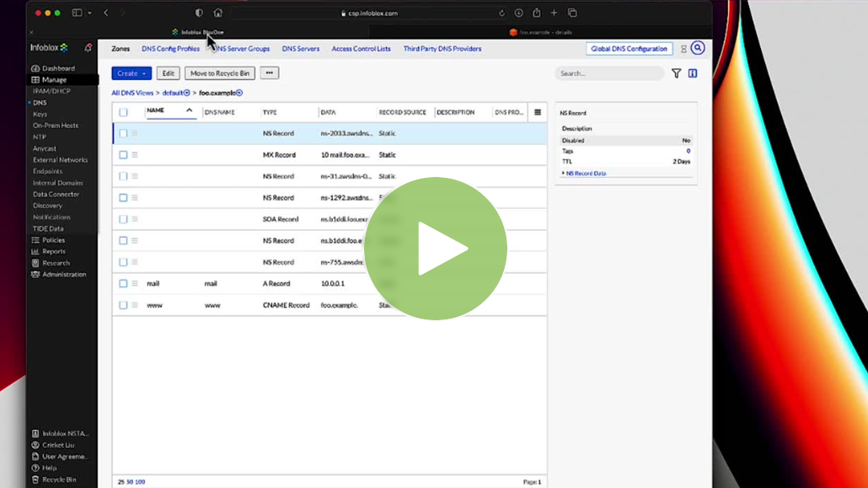Click the Move to Recycle Bin button
The height and width of the screenshot is (488, 868).
(219, 73)
